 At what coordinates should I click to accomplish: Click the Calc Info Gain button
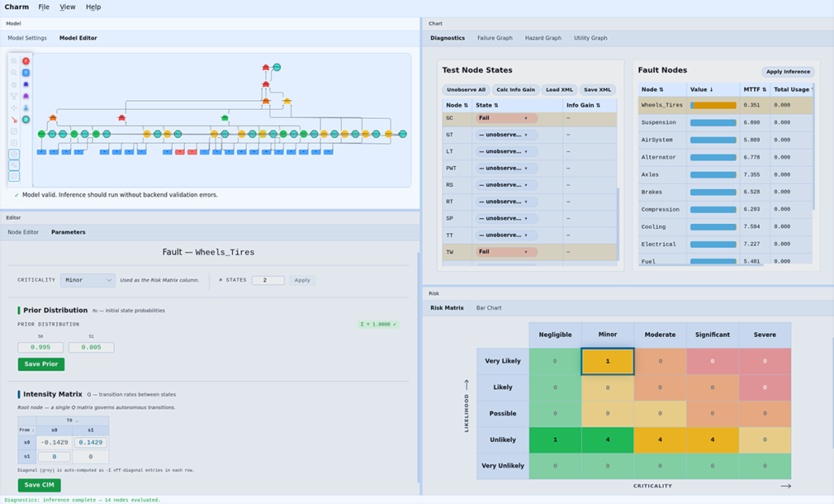(516, 90)
